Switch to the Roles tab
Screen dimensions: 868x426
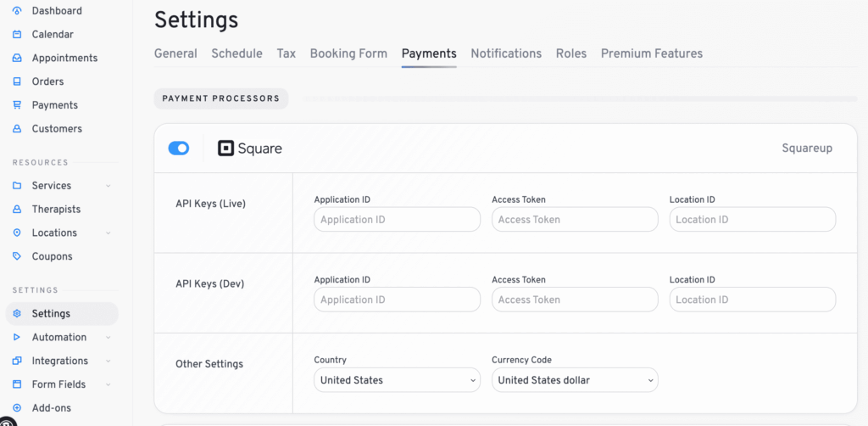571,53
